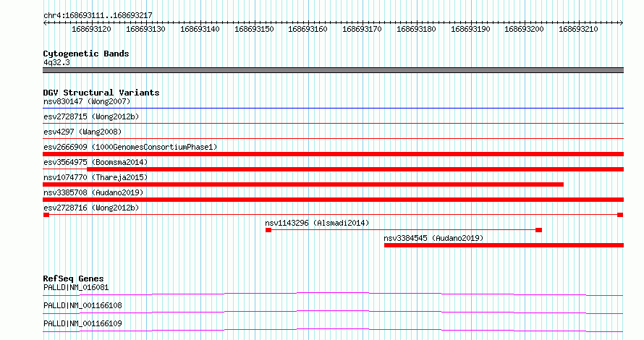Click ruler position 168693140
The image size is (644, 340).
pyautogui.click(x=200, y=29)
